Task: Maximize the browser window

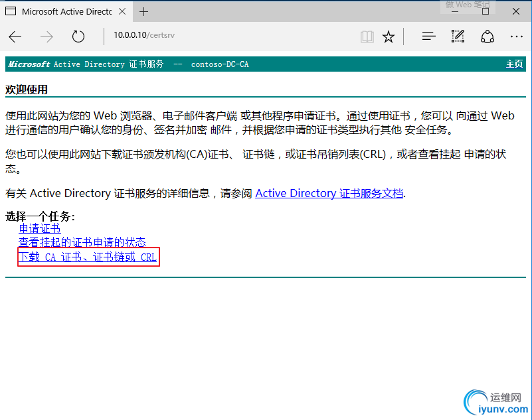Action: point(486,11)
